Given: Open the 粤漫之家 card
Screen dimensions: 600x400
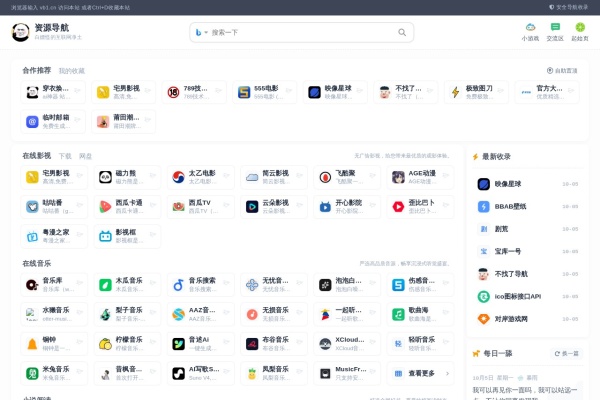Looking at the screenshot, I should (54, 237).
